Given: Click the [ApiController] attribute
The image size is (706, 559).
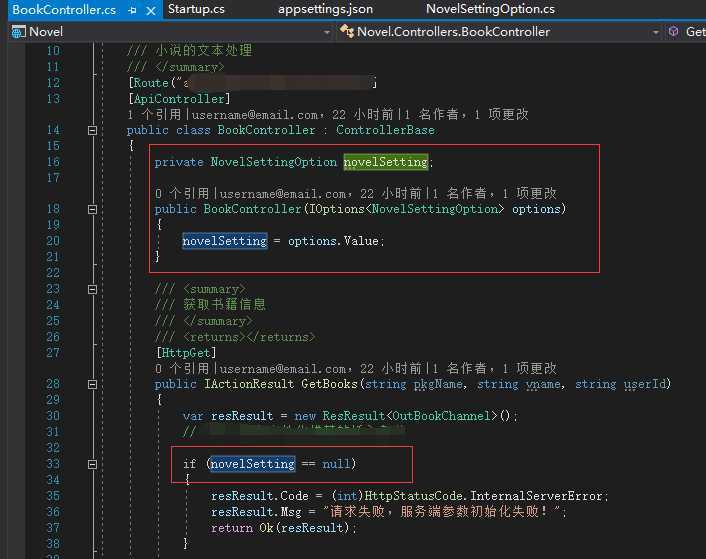Looking at the screenshot, I should 179,99.
